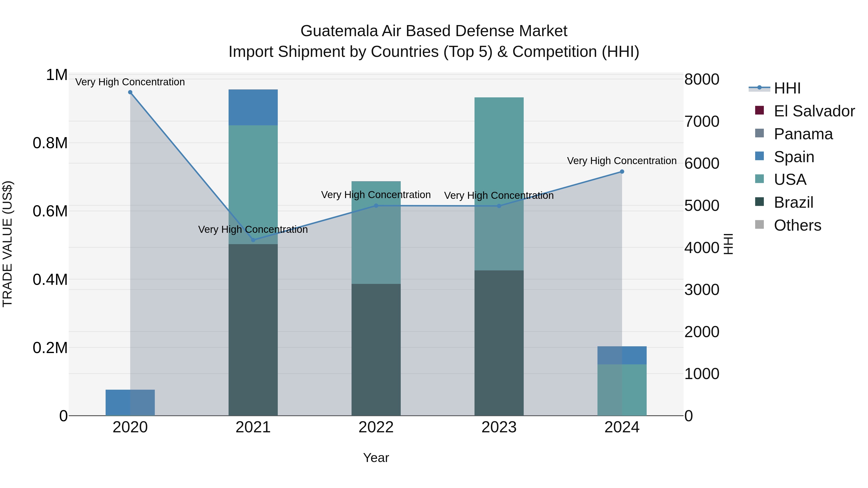Click the 'Very High Concentration' annotation for 2020
868x488 pixels.
(x=130, y=82)
